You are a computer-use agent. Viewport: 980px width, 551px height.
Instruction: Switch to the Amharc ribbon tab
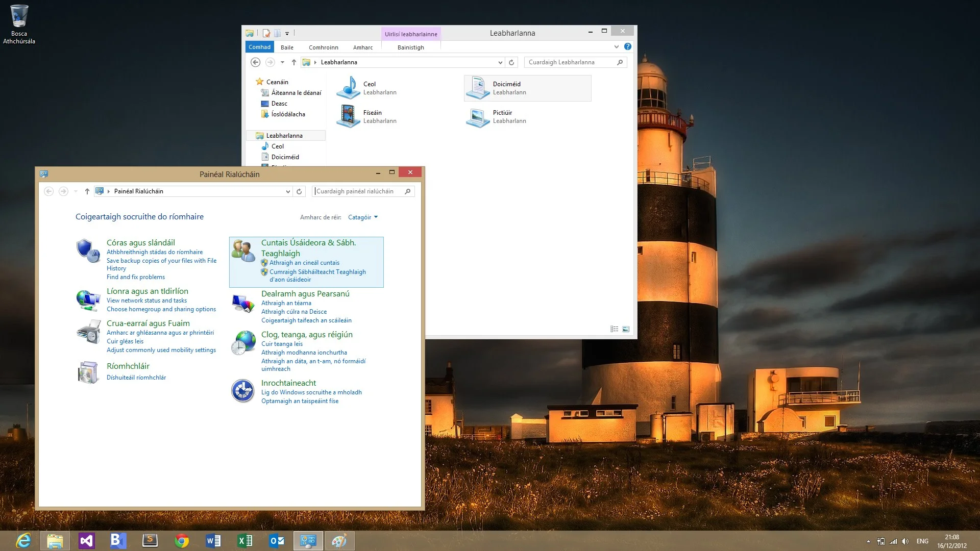tap(363, 47)
